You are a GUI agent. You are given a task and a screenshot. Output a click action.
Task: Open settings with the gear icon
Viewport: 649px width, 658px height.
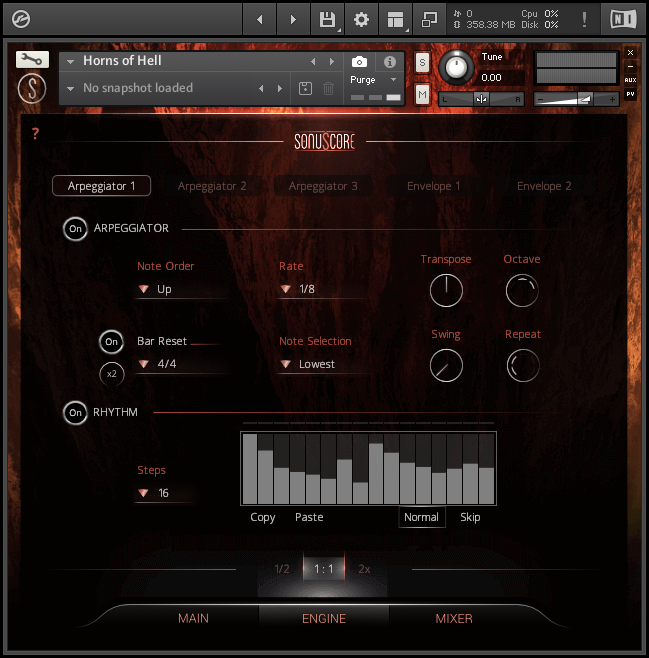click(361, 19)
